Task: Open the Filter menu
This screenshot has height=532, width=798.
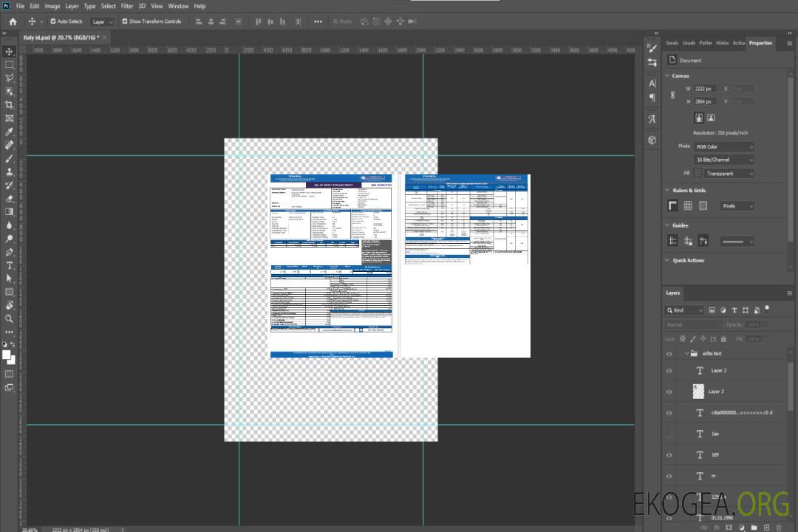Action: tap(127, 6)
